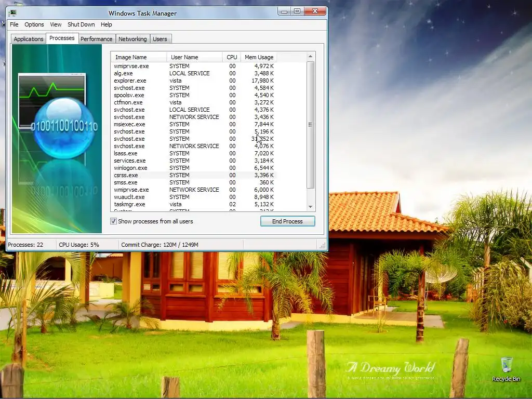Click the Processes: 22 status bar entry
This screenshot has width=532, height=399.
tap(25, 245)
